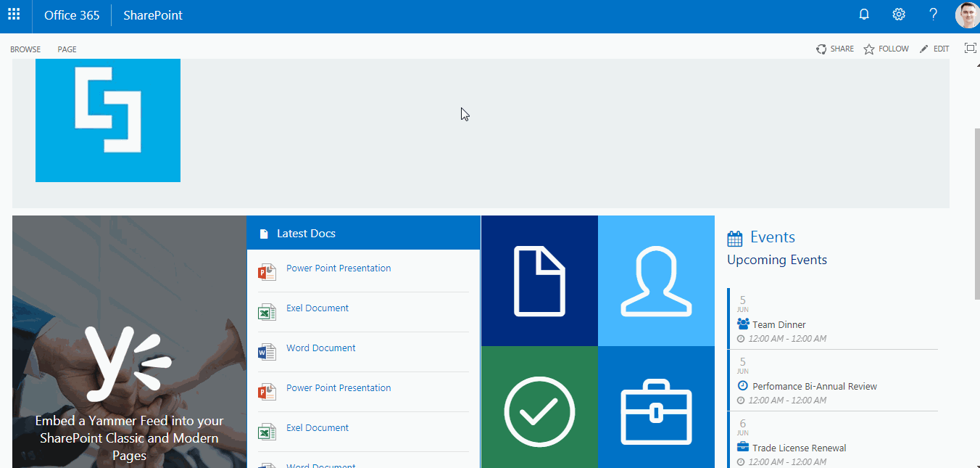
Task: Click EDIT to edit the page
Action: 934,48
